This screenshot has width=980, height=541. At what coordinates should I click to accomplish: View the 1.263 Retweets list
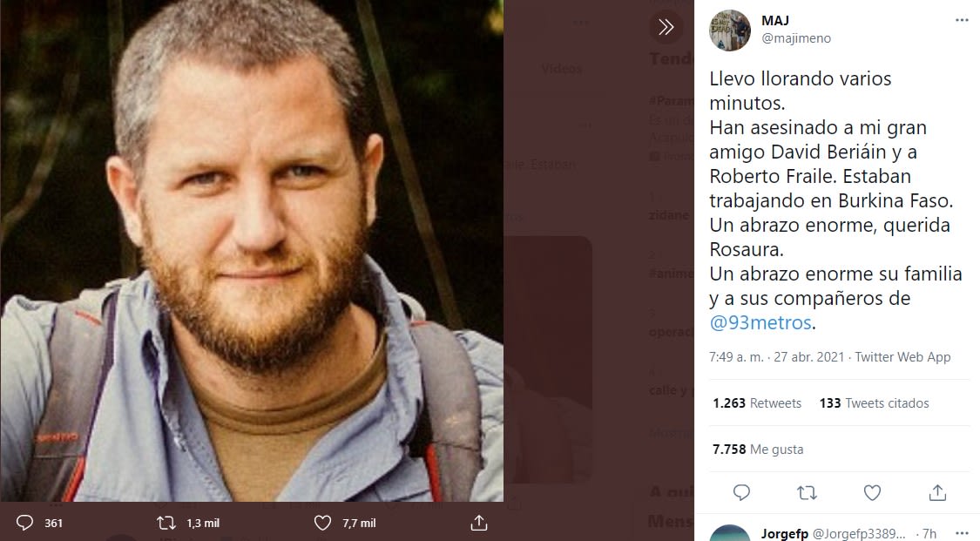pyautogui.click(x=756, y=403)
